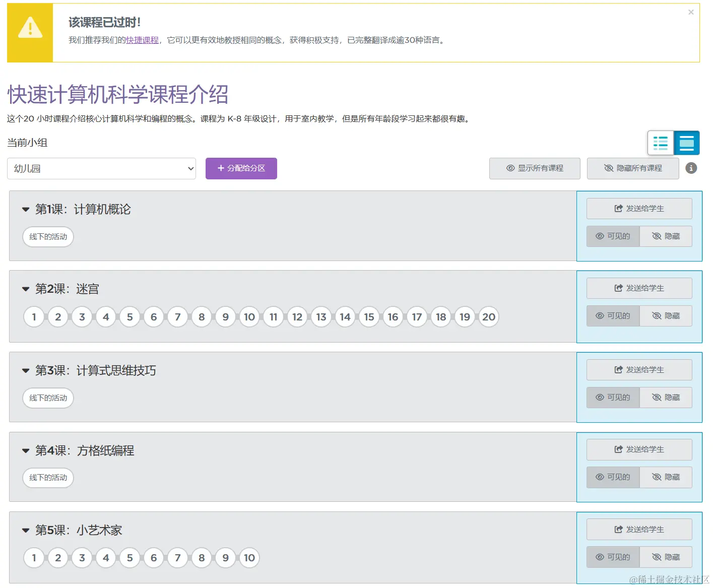Set 第4课 visibility to 可见的
The image size is (713, 588).
(x=613, y=477)
